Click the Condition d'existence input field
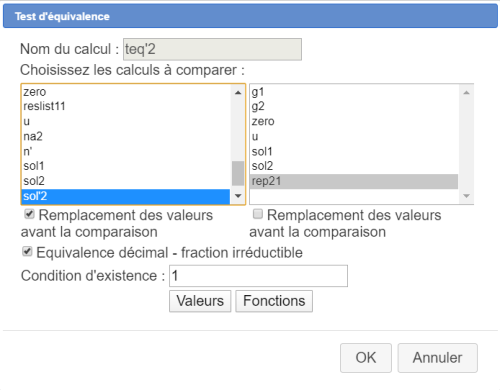Screen dimensions: 500x390 (258, 276)
